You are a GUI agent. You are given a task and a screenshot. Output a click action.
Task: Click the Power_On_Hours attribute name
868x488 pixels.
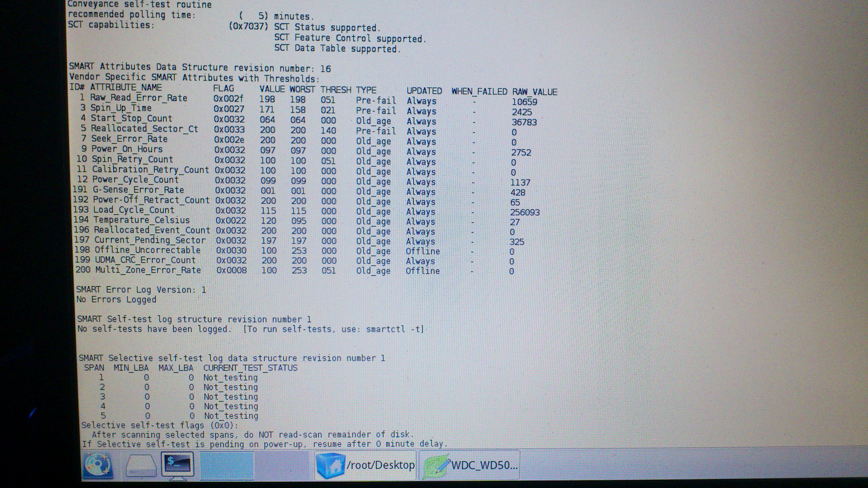pyautogui.click(x=127, y=149)
